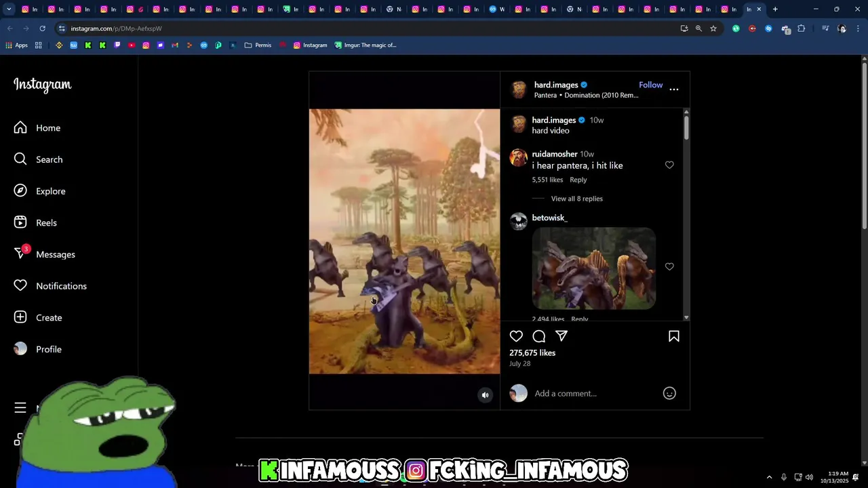This screenshot has height=488, width=868.
Task: Click ruidamosher's comment avatar
Action: [519, 158]
